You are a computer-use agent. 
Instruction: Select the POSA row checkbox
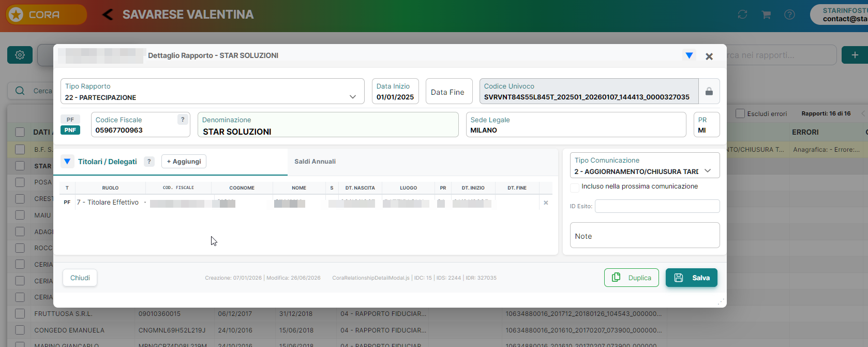click(x=20, y=182)
